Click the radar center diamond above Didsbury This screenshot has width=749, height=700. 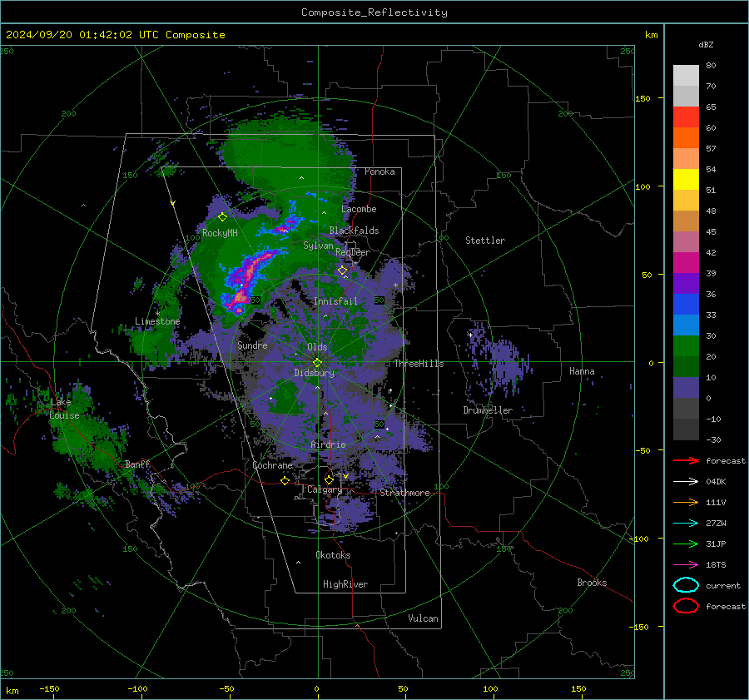tap(318, 363)
